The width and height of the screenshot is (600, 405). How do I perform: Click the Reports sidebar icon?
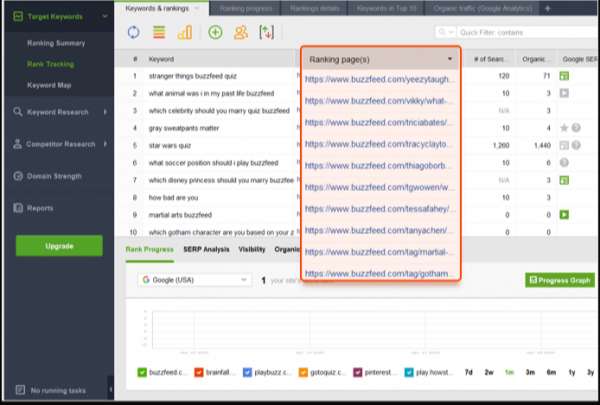(18, 208)
